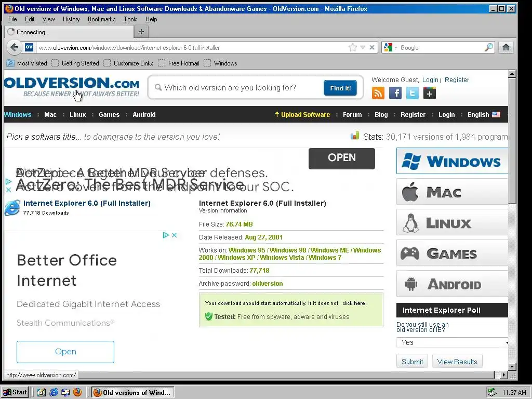The height and width of the screenshot is (399, 532).
Task: Click the Firefox back arrow button
Action: (x=14, y=47)
